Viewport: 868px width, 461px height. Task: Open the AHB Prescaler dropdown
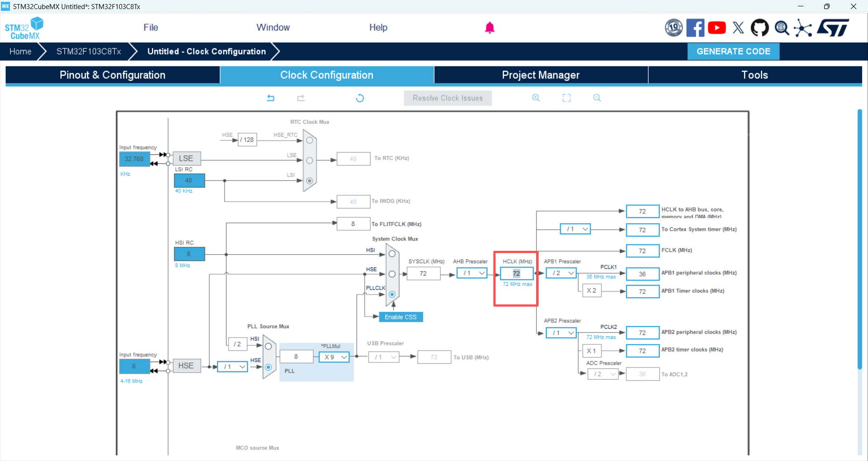pyautogui.click(x=472, y=273)
